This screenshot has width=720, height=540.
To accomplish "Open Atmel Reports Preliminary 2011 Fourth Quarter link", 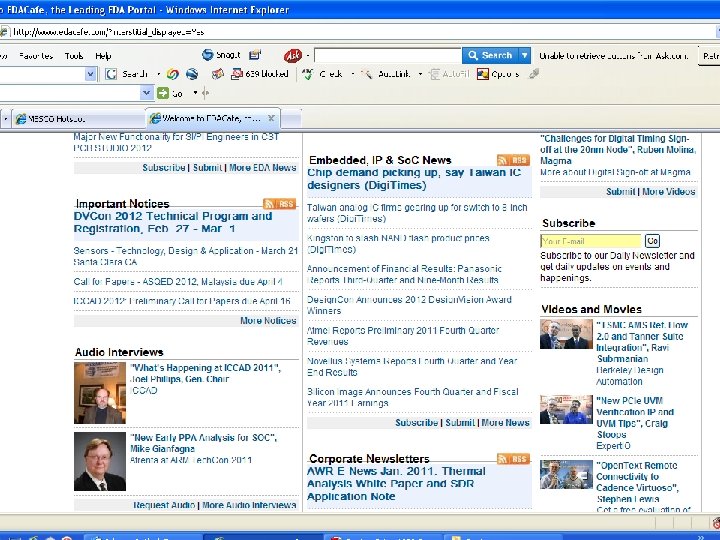I will pyautogui.click(x=403, y=336).
